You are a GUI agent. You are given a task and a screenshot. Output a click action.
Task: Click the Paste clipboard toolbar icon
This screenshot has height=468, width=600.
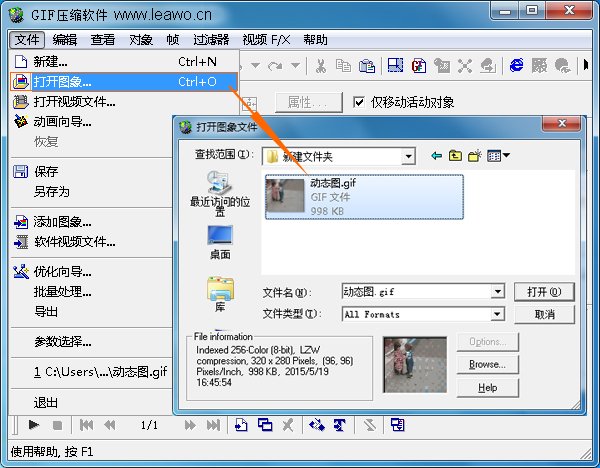click(x=365, y=65)
